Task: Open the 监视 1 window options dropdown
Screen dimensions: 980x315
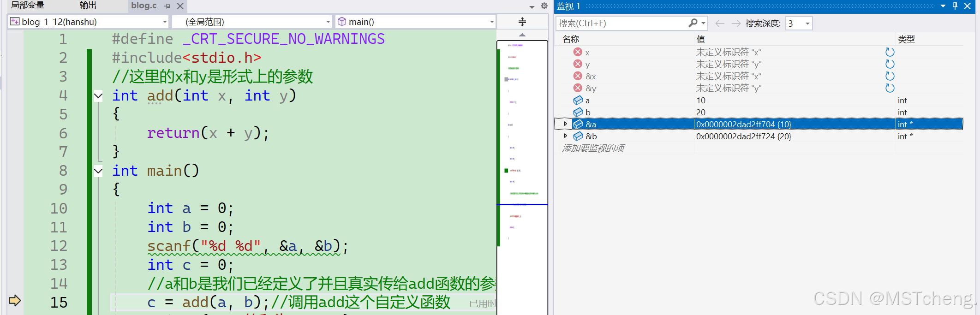Action: [943, 6]
